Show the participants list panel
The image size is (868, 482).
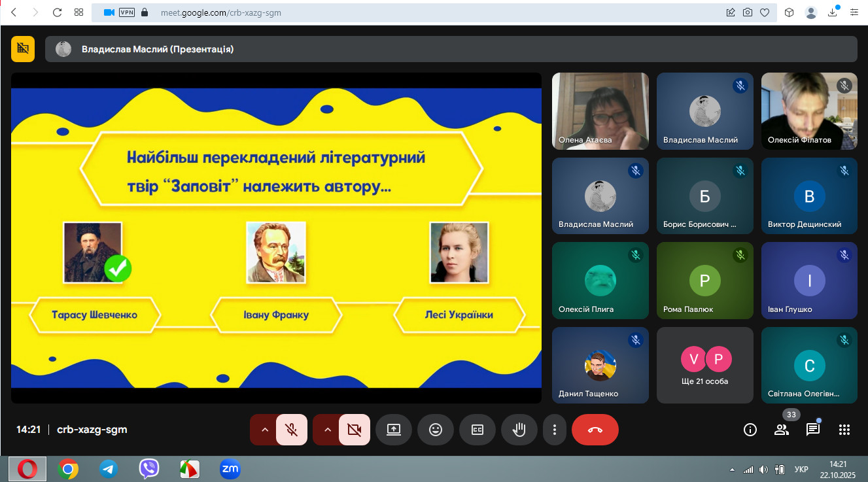(x=782, y=430)
